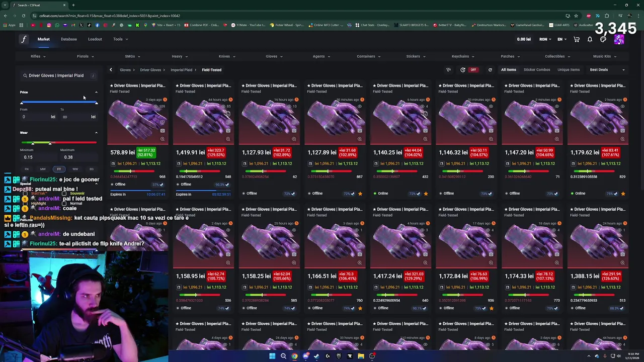Image resolution: width=644 pixels, height=362 pixels.
Task: Open the theme palette icon
Action: click(603, 39)
